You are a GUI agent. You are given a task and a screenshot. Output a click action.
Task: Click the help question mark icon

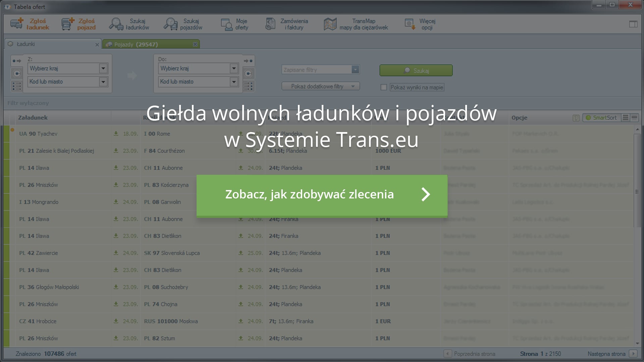[576, 118]
